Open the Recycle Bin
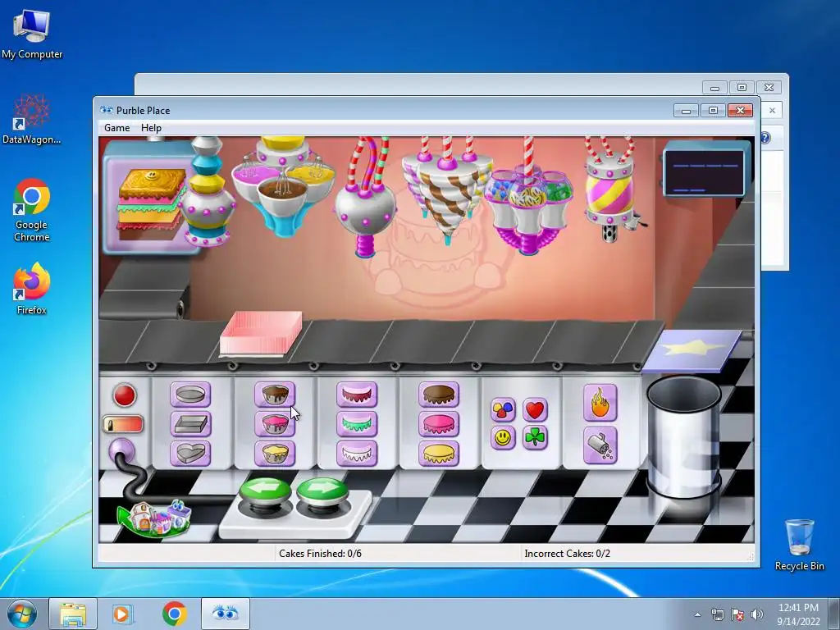840x630 pixels. (x=799, y=545)
